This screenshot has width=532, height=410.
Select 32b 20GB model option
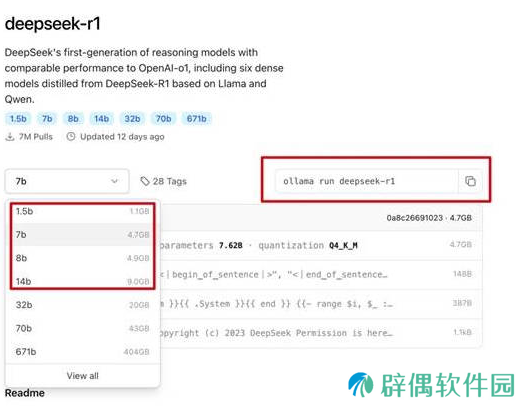[82, 305]
